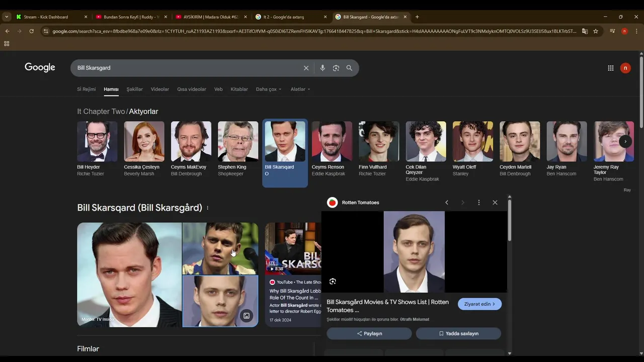Click the 'Paylaşın' share button

pos(369,333)
